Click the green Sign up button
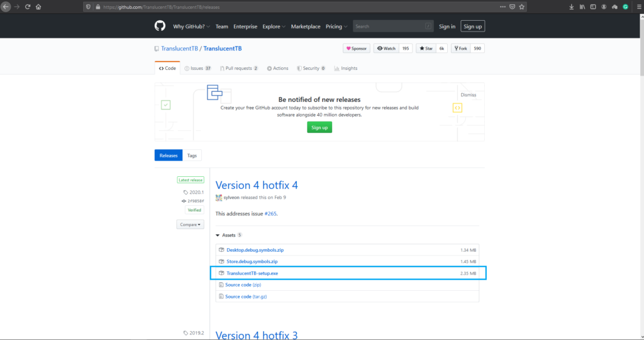644x340 pixels. point(319,127)
